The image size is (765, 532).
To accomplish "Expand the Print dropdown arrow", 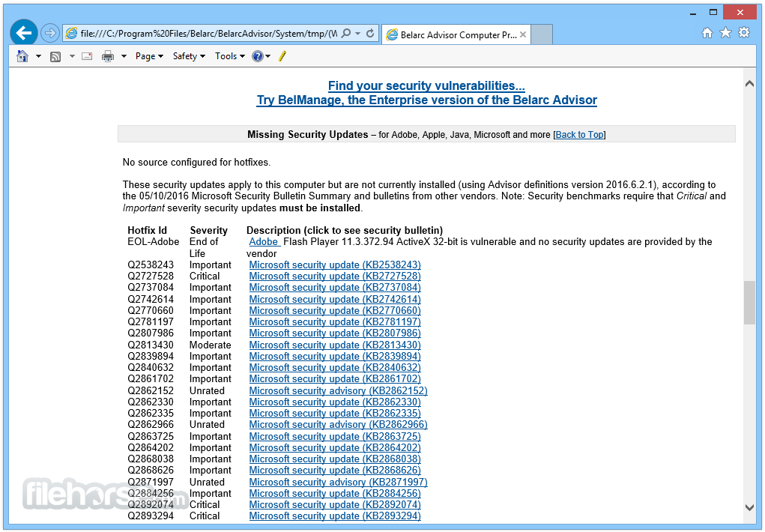I will [124, 56].
